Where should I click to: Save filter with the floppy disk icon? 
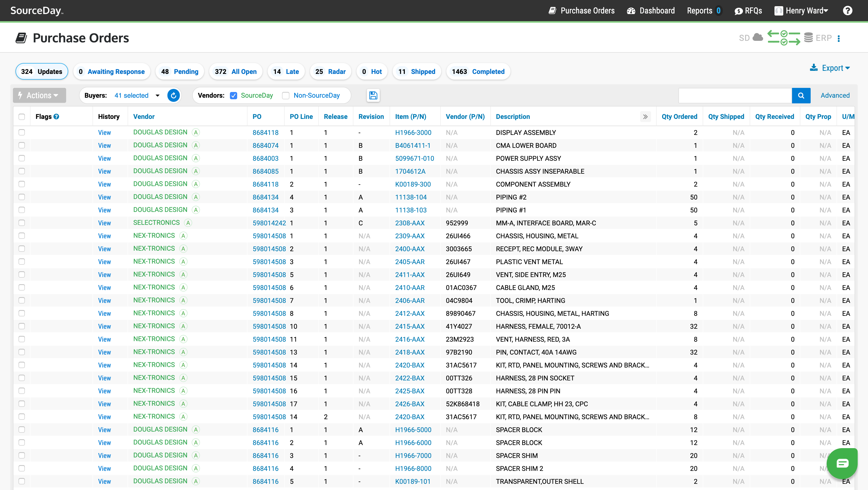[373, 95]
